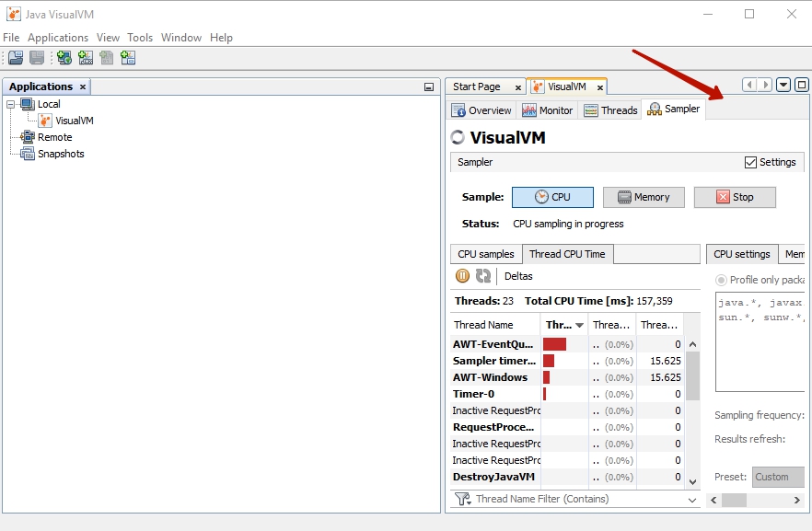
Task: Click the refresh results icon next to pause
Action: (481, 275)
